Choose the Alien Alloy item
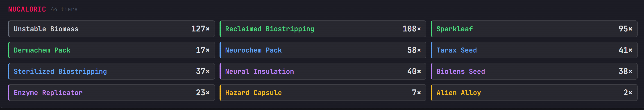This screenshot has width=644, height=110. [x=534, y=93]
